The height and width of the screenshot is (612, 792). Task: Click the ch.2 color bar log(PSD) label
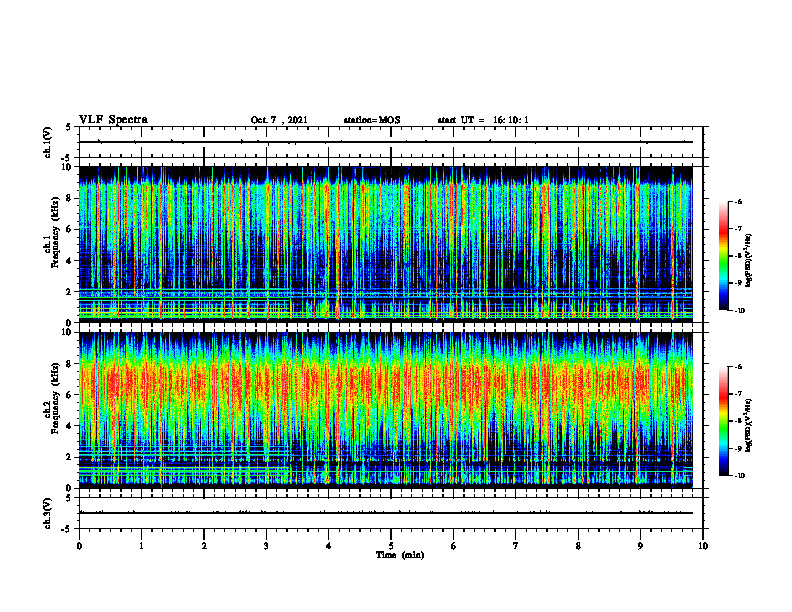pyautogui.click(x=750, y=425)
